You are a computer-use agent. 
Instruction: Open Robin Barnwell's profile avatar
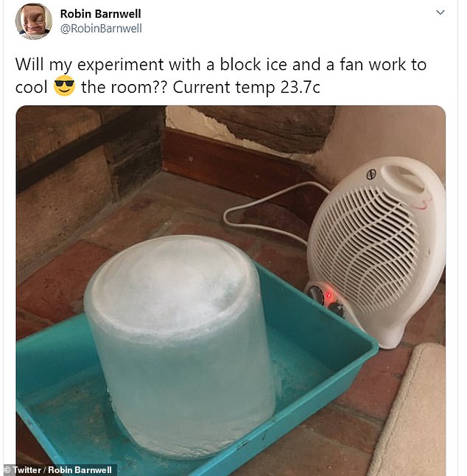coord(34,21)
